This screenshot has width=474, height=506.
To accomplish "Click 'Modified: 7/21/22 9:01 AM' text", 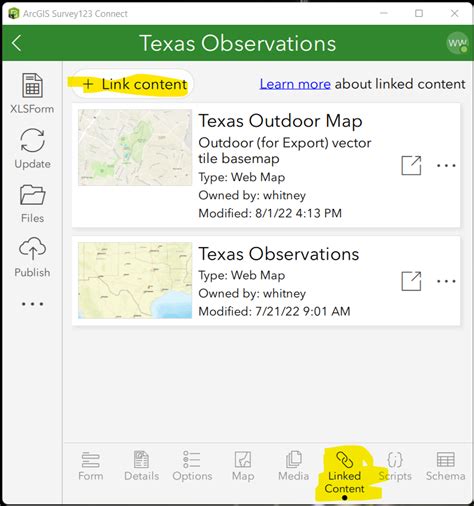I will (x=274, y=311).
